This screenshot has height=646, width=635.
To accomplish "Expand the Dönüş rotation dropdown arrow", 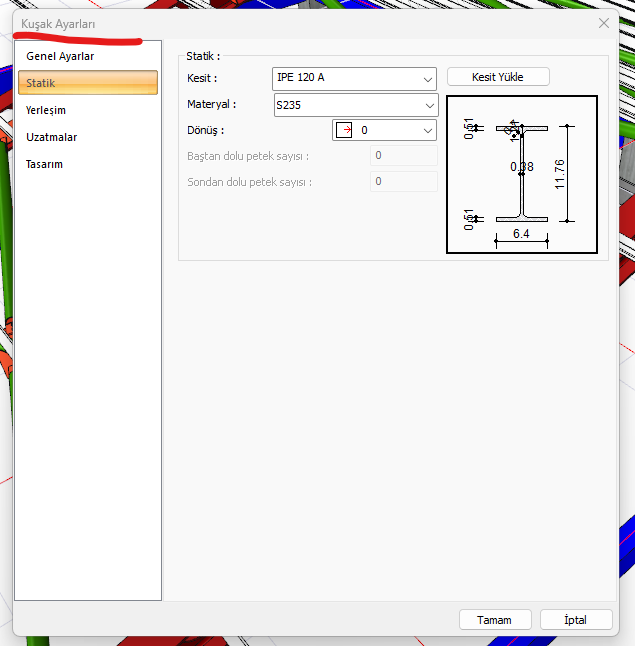I will 428,130.
